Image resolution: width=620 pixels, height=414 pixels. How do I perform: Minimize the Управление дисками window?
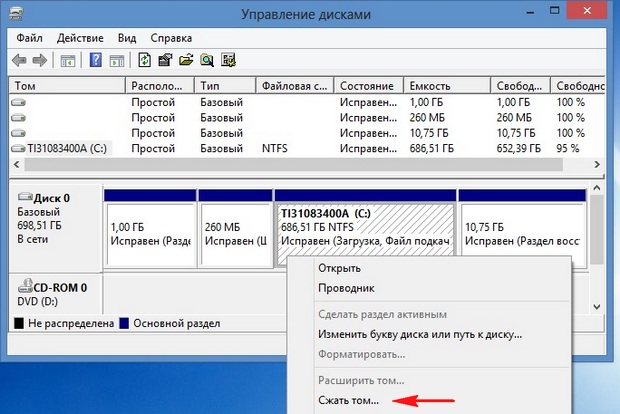(x=530, y=11)
